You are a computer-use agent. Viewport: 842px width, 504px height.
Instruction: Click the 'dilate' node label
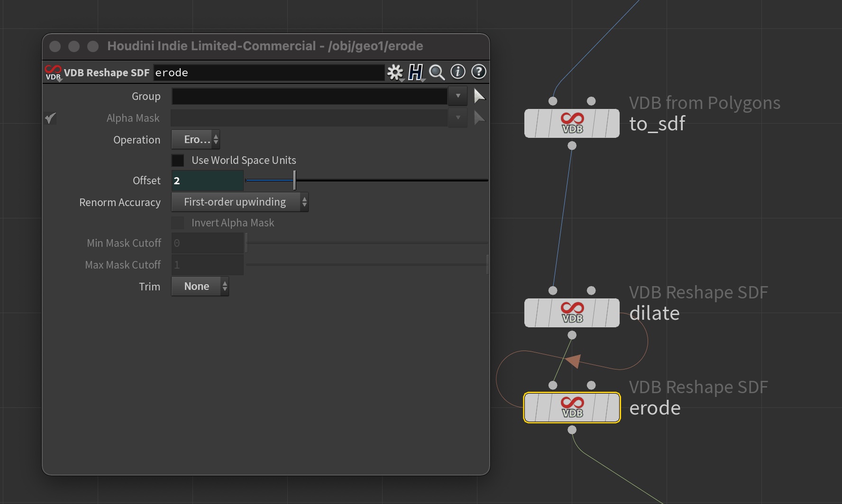point(654,313)
